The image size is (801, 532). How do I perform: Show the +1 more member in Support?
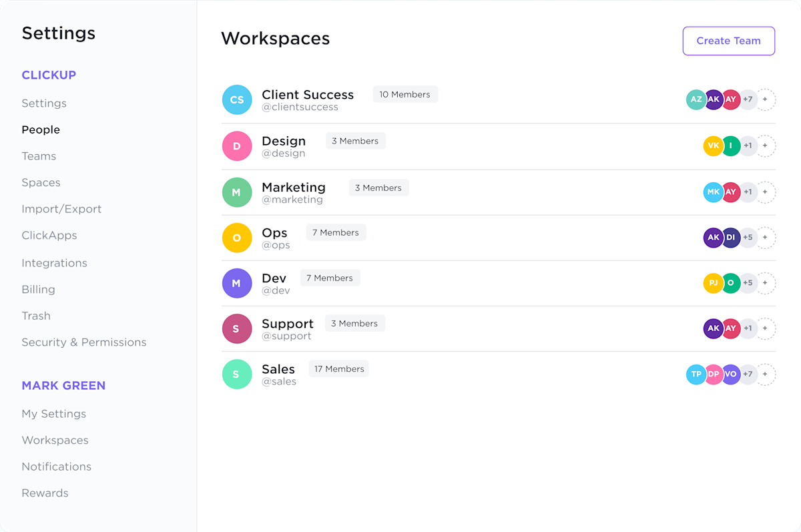[748, 328]
